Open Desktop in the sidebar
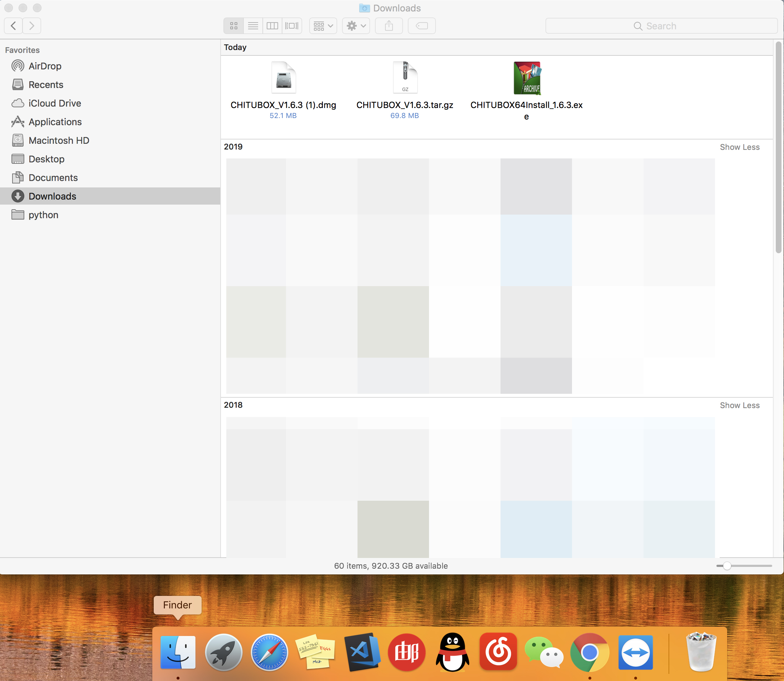This screenshot has height=681, width=784. (x=110, y=159)
